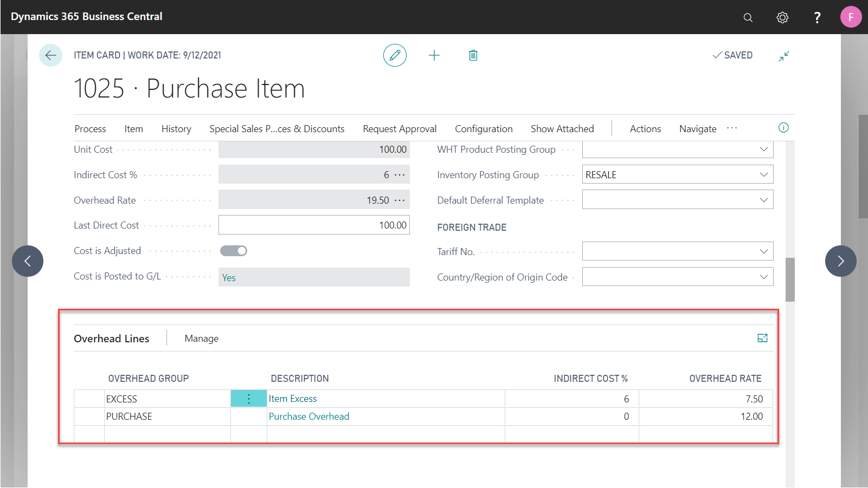868x488 pixels.
Task: Select the EXCESS overhead group cell
Action: click(x=168, y=399)
